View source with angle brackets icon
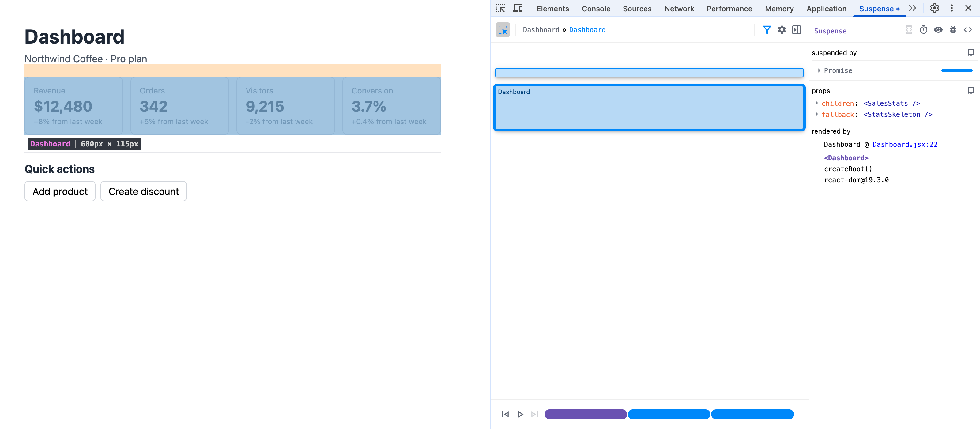 pyautogui.click(x=967, y=30)
